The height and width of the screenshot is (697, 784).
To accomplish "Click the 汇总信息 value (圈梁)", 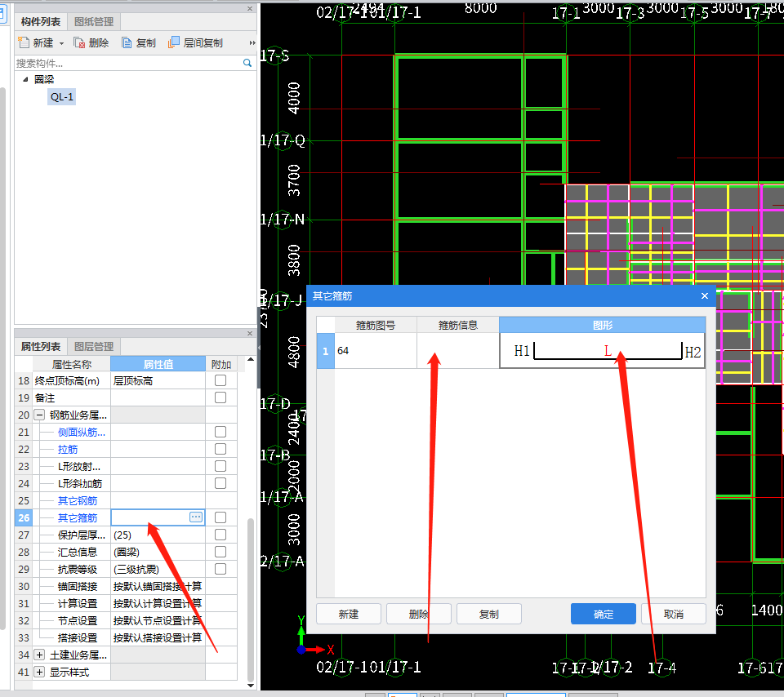I will tap(158, 552).
